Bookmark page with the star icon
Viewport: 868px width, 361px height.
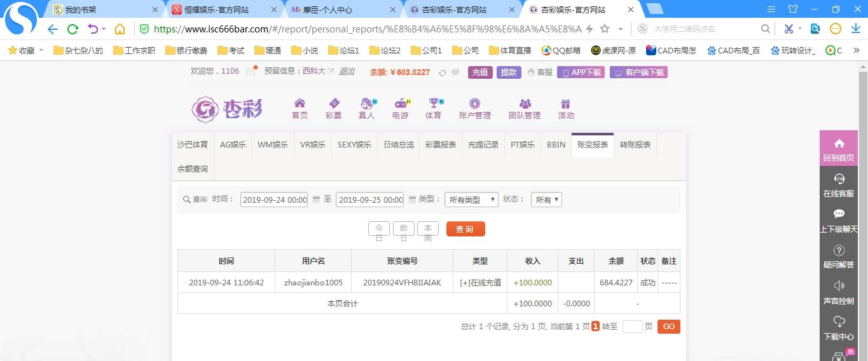tap(605, 29)
